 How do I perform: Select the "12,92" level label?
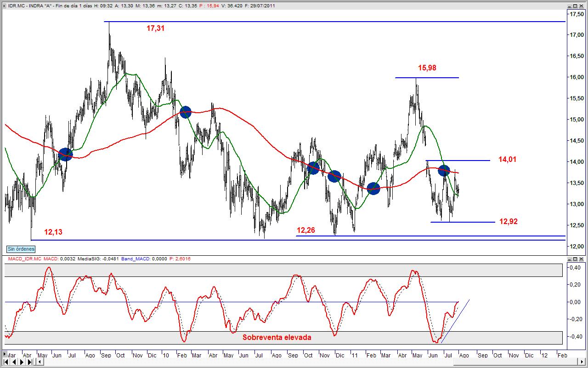point(509,221)
